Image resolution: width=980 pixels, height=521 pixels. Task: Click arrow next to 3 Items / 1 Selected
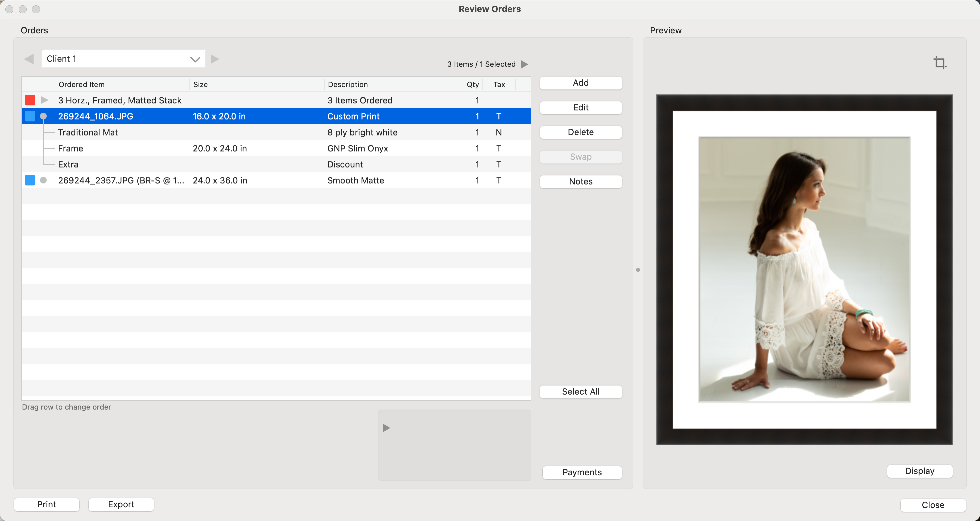click(x=525, y=64)
